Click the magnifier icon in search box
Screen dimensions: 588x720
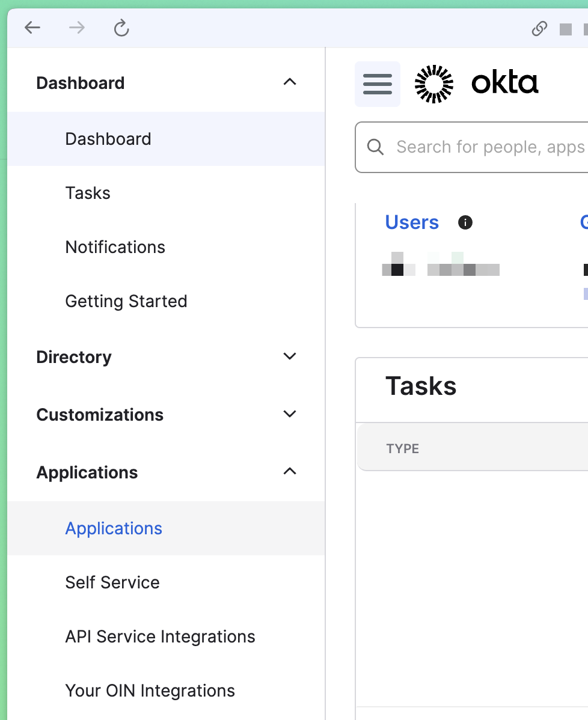(375, 147)
